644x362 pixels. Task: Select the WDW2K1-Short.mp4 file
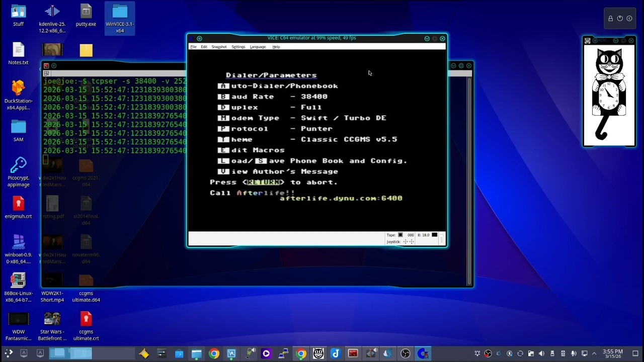pyautogui.click(x=52, y=288)
